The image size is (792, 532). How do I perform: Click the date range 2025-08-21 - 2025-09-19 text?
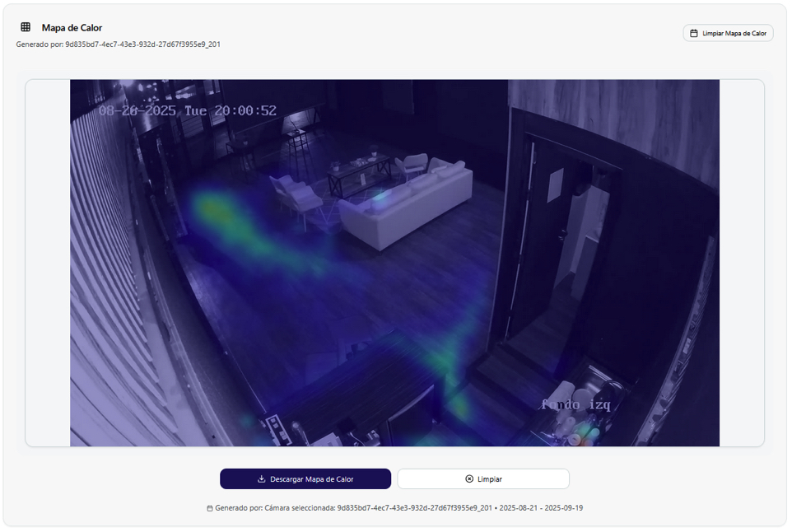(x=540, y=509)
